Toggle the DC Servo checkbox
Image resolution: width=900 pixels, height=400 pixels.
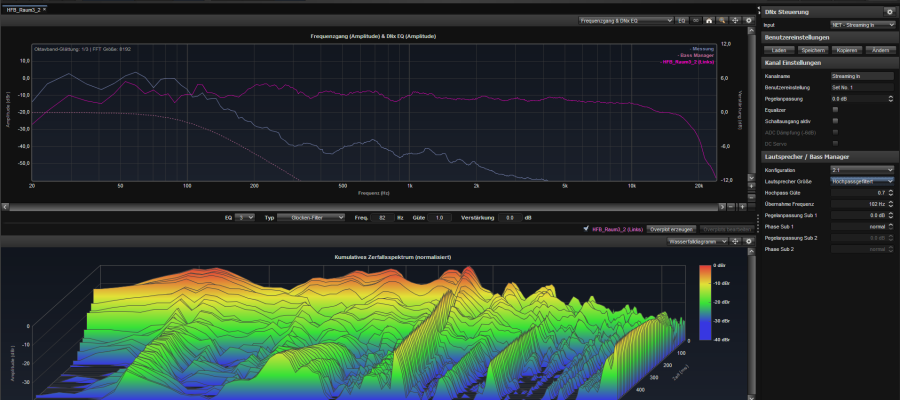[x=835, y=143]
